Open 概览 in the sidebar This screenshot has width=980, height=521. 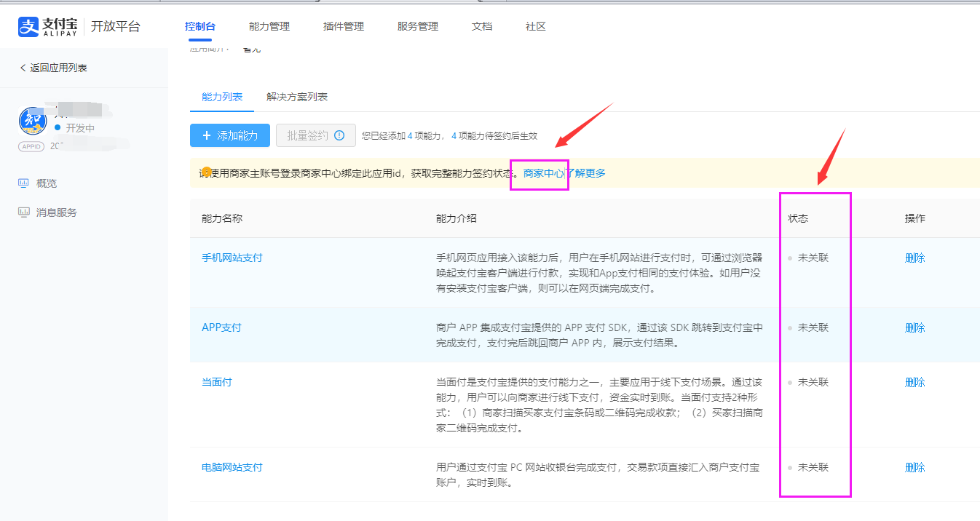[x=47, y=183]
